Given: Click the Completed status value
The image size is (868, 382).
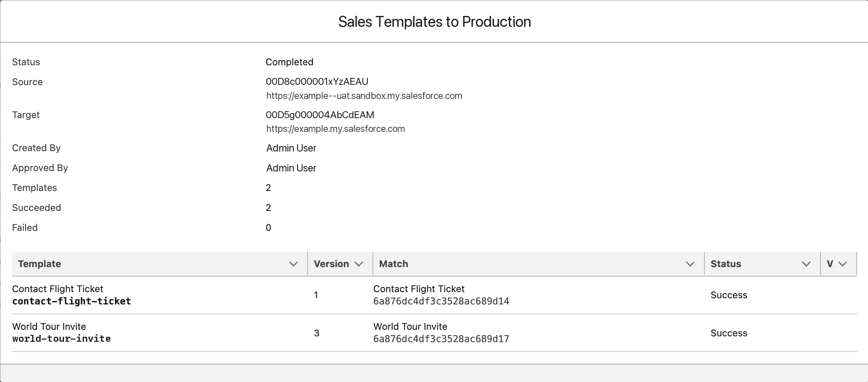Looking at the screenshot, I should 289,62.
